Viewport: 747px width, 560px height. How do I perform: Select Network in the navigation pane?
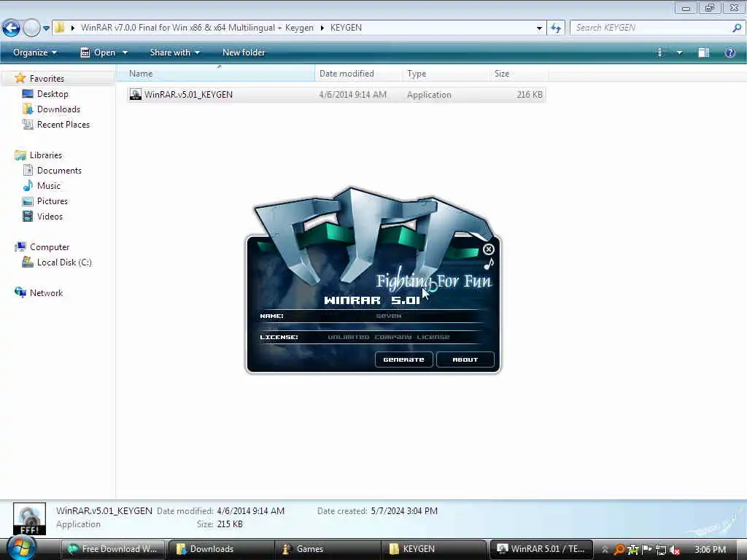coord(46,293)
